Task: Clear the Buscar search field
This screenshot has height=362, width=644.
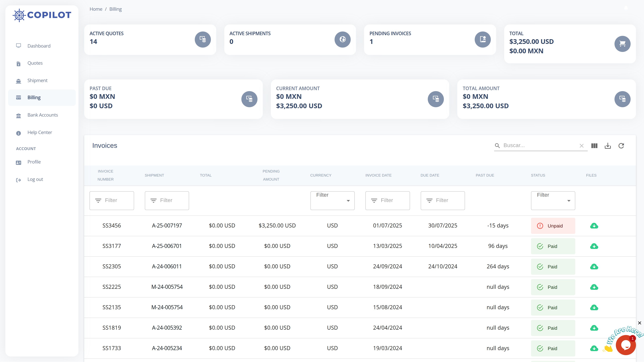Action: (x=581, y=146)
